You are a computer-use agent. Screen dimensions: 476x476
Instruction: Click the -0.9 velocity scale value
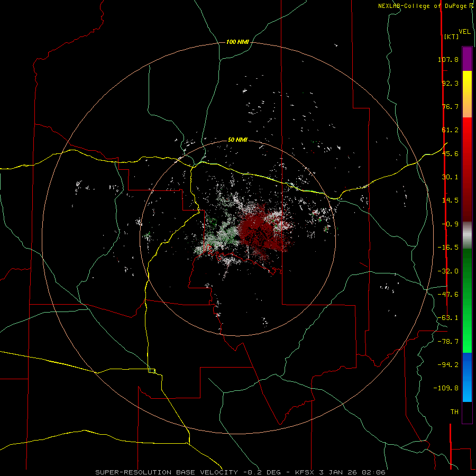tap(450, 224)
